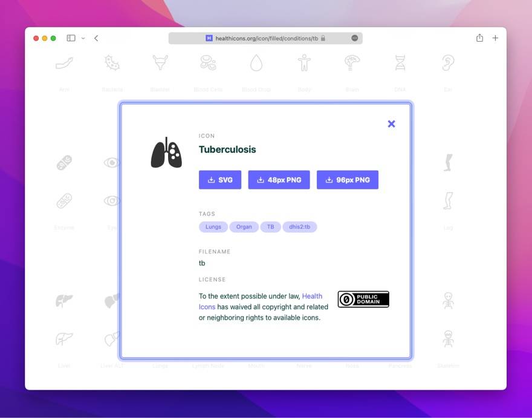
Task: Click the 'Pancreas' label
Action: point(400,366)
